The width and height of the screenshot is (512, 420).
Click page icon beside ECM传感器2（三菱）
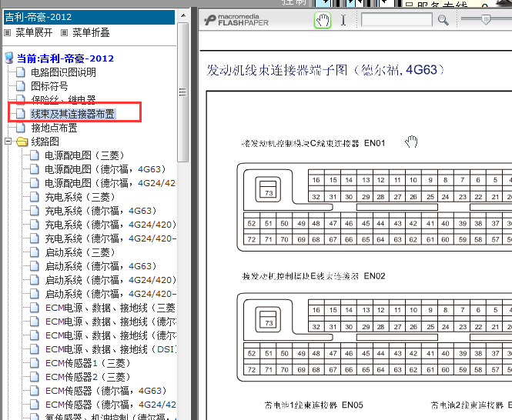click(x=35, y=377)
